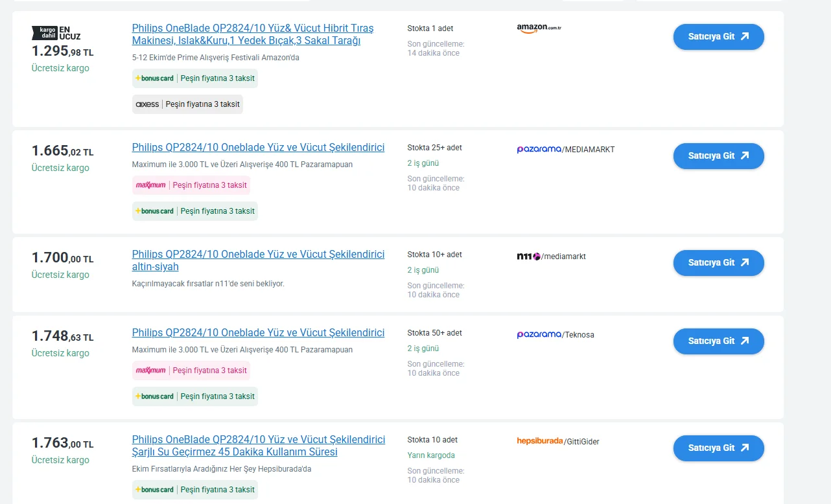Click the pazarama/Teknosa seller logo
Viewport: 831px width, 504px height.
556,334
